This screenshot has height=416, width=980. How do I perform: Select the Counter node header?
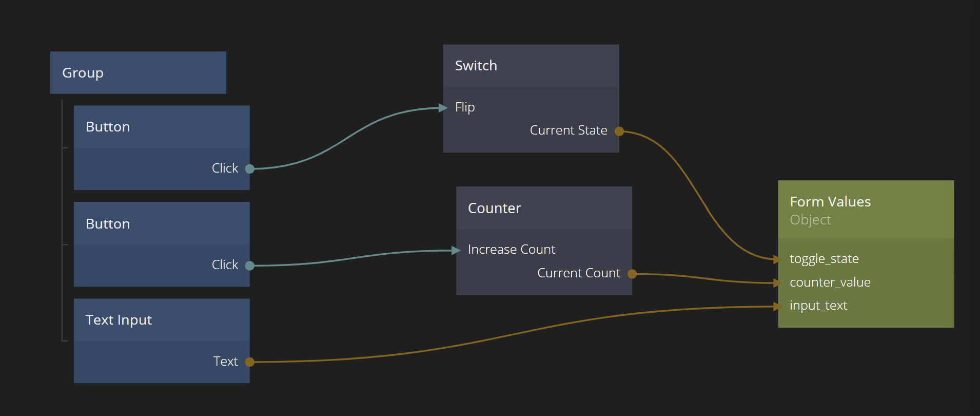pos(544,208)
